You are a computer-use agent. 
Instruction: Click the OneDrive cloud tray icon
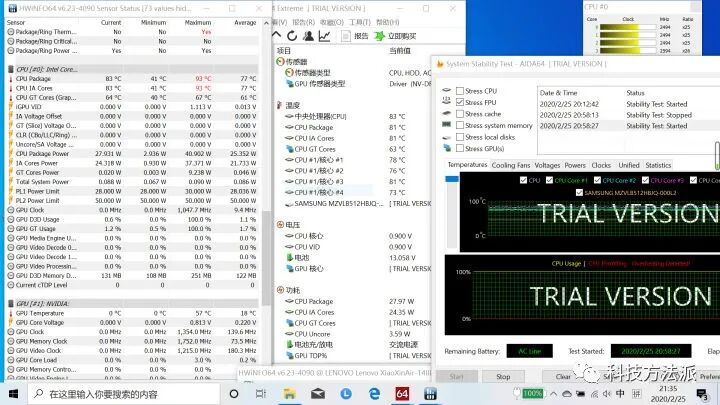(x=567, y=394)
